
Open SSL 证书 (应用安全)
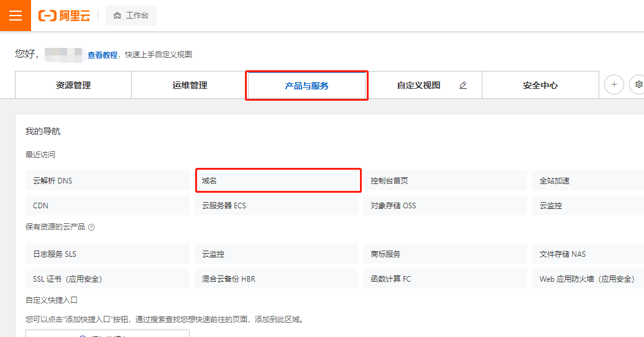click(107, 279)
